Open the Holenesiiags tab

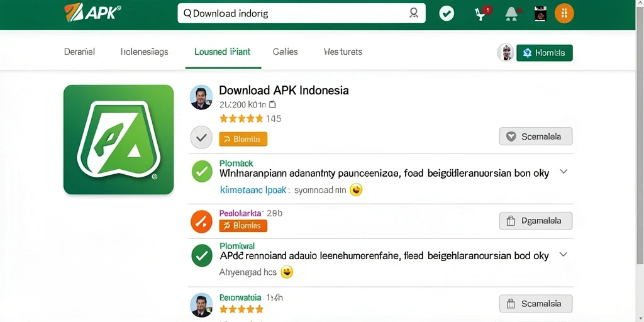tap(144, 52)
